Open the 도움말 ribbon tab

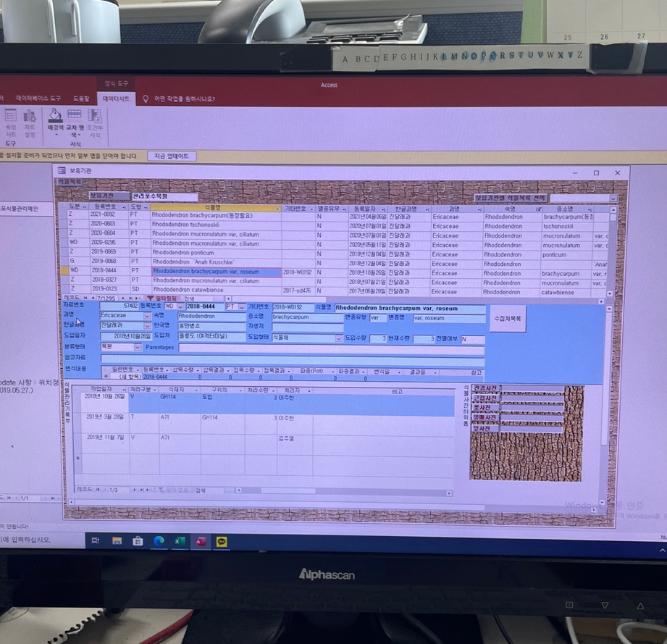point(81,99)
